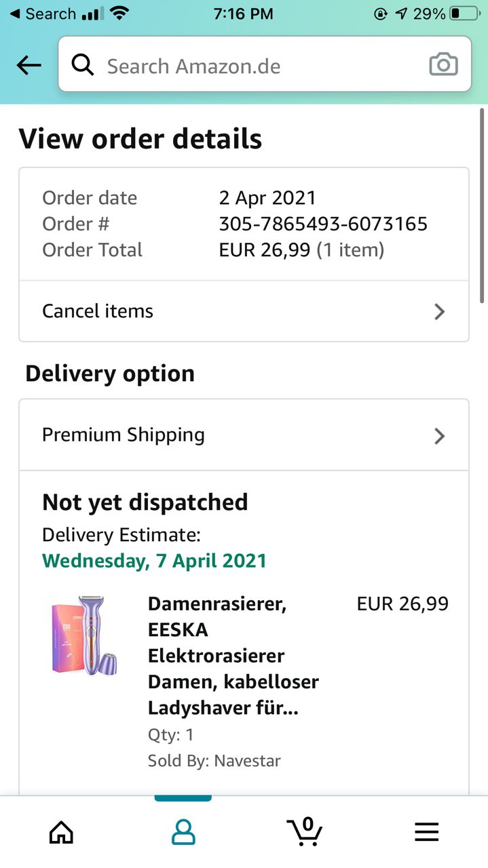488x868 pixels.
Task: Click the page scrollbar on right edge
Action: pyautogui.click(x=482, y=203)
